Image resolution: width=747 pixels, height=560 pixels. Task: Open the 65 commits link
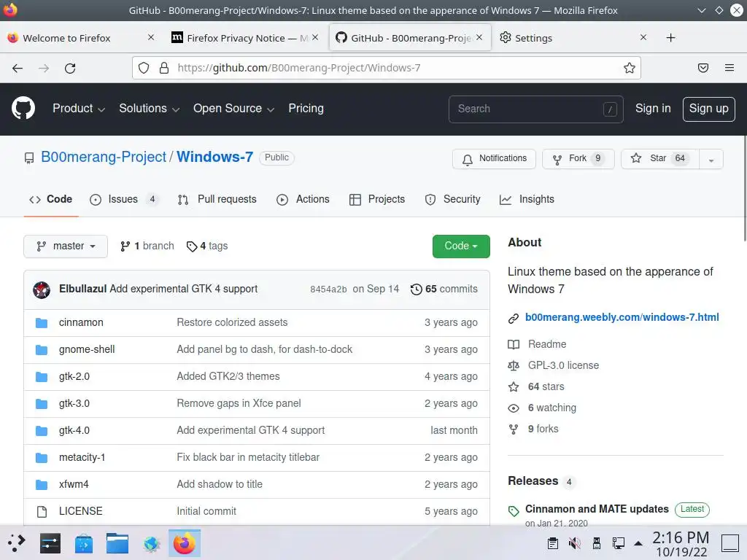pyautogui.click(x=444, y=289)
